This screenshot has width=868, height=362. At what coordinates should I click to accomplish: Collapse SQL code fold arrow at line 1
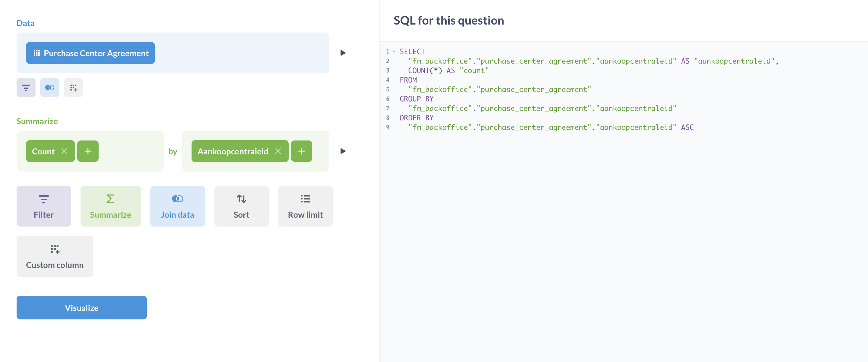point(393,51)
